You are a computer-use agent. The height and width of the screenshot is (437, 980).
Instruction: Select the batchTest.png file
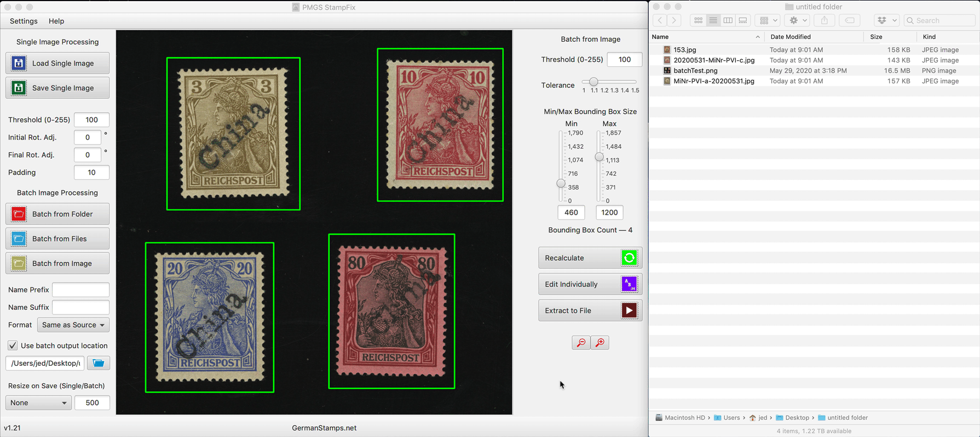pos(814,70)
